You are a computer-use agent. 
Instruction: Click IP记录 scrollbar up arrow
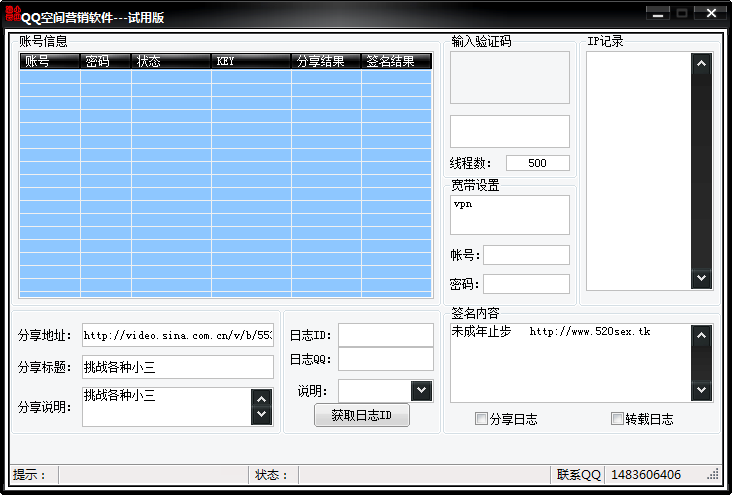[x=701, y=64]
